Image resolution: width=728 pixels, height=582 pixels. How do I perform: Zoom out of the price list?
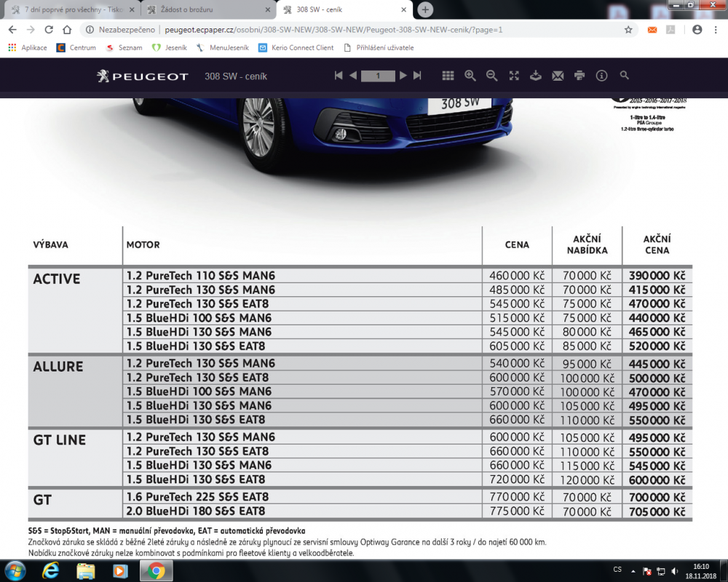491,76
